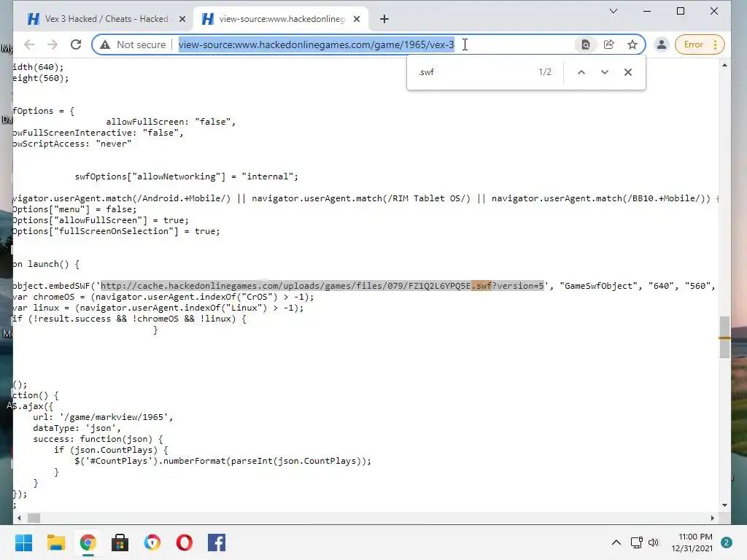Launch Opera from the taskbar

coord(185,542)
